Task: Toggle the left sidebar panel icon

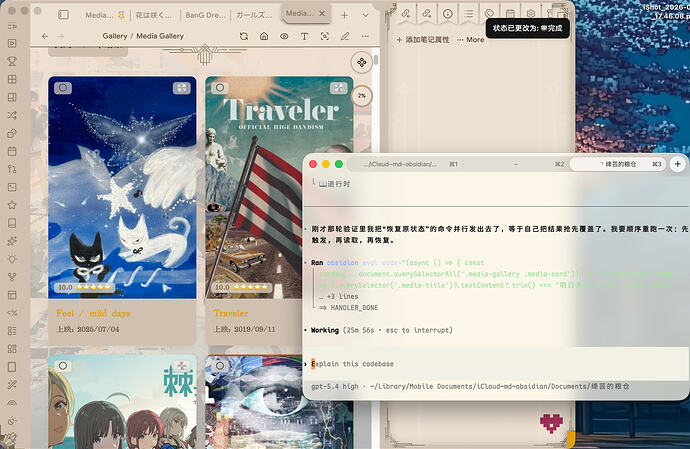Action: [63, 15]
